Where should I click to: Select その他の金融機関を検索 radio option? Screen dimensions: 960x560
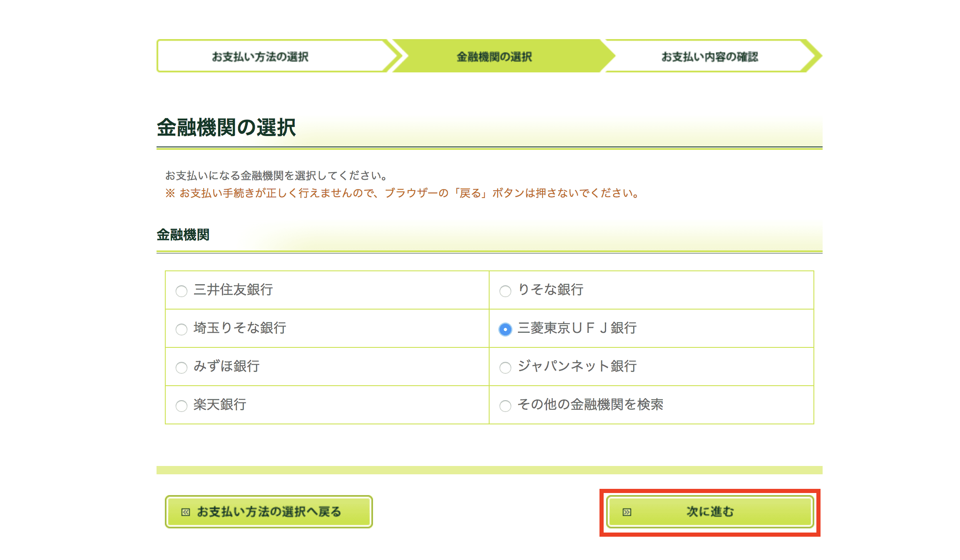click(x=505, y=406)
